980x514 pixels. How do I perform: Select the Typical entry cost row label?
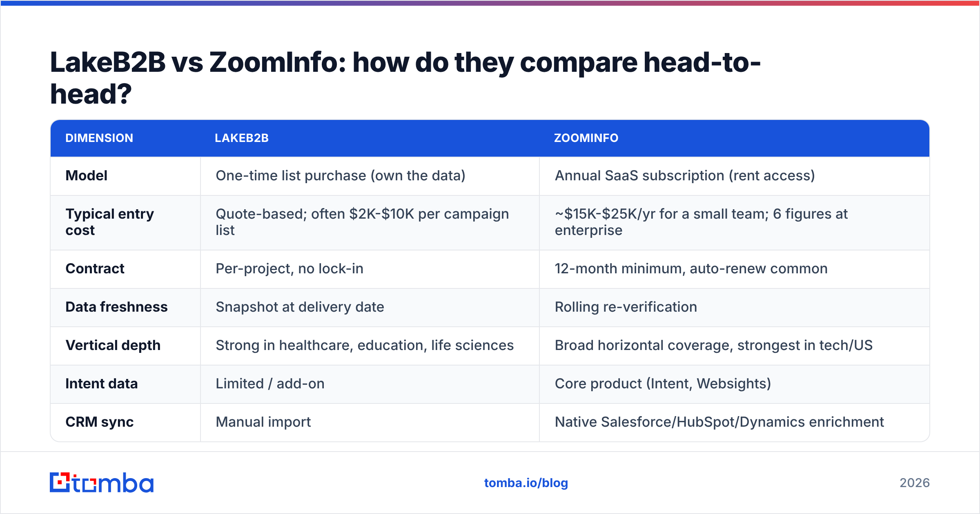click(110, 222)
